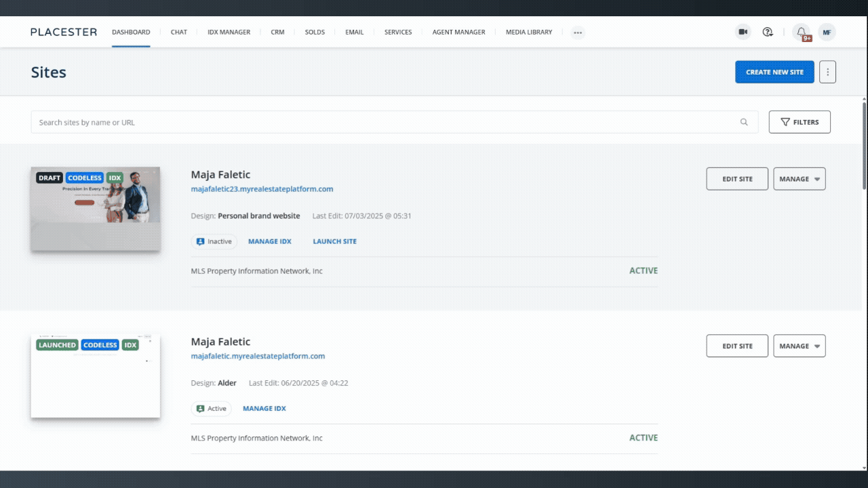The image size is (868, 488).
Task: Open the Filters button
Action: tap(800, 122)
